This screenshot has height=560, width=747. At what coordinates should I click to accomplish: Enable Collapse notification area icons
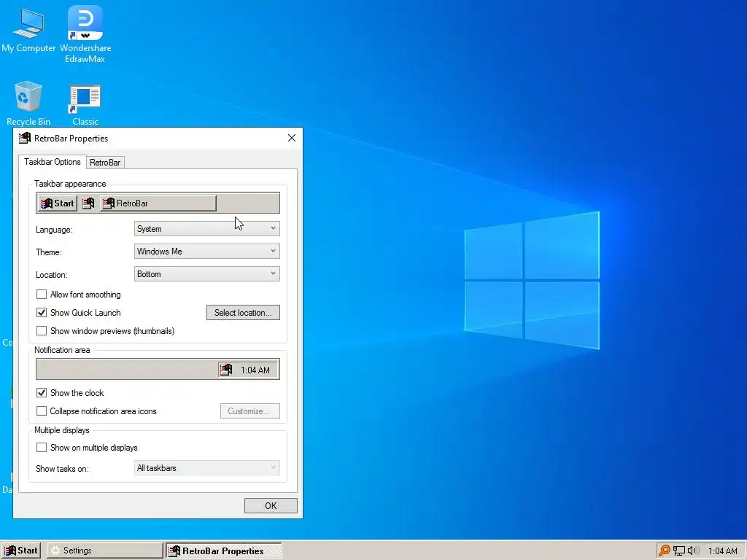[42, 411]
